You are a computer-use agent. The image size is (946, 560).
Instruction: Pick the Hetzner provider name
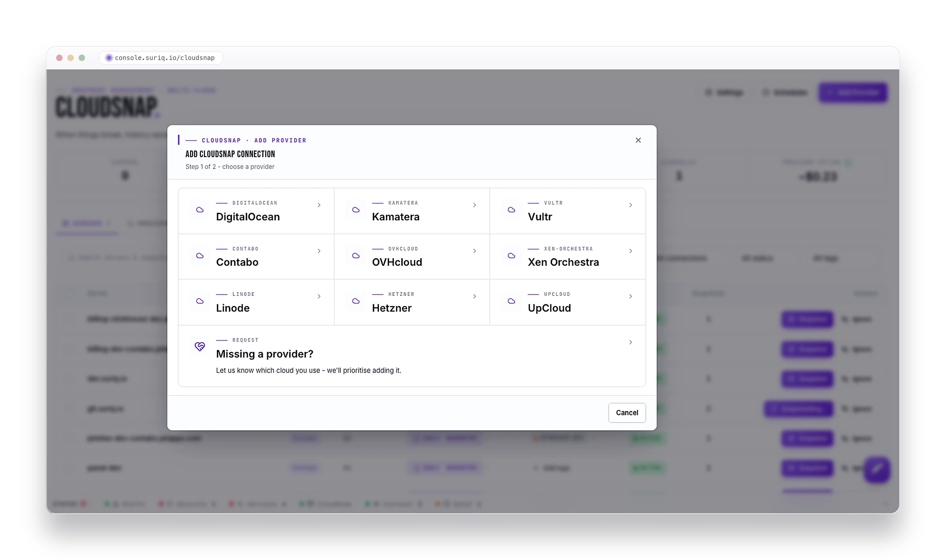coord(392,308)
